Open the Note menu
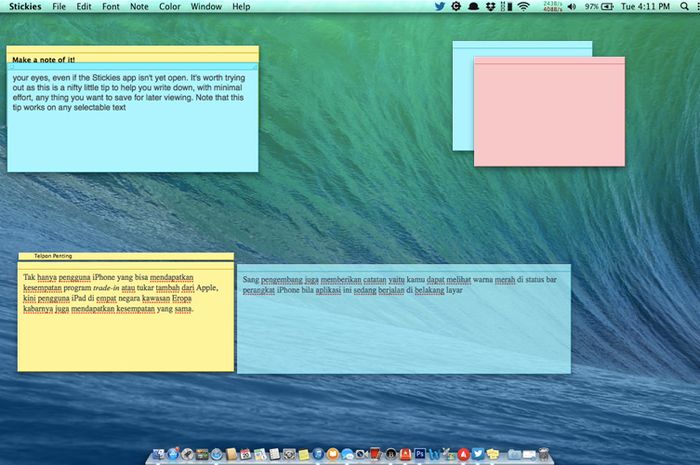The width and height of the screenshot is (700, 465). 139,6
